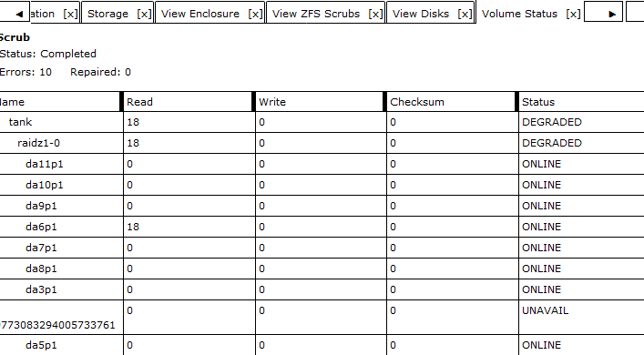Select the UNAVAIL disk row
This screenshot has height=355, width=644.
click(x=322, y=318)
